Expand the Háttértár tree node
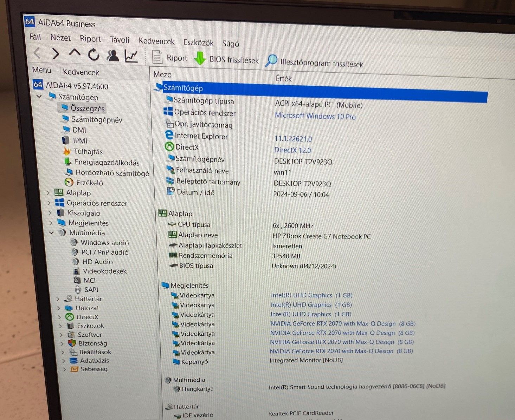This screenshot has width=515, height=420. coord(58,299)
